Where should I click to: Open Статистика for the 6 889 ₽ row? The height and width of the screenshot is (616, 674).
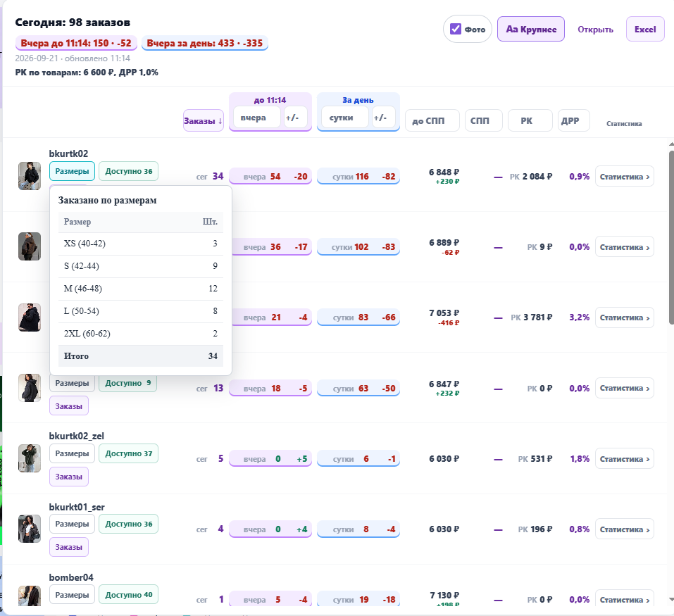[624, 247]
